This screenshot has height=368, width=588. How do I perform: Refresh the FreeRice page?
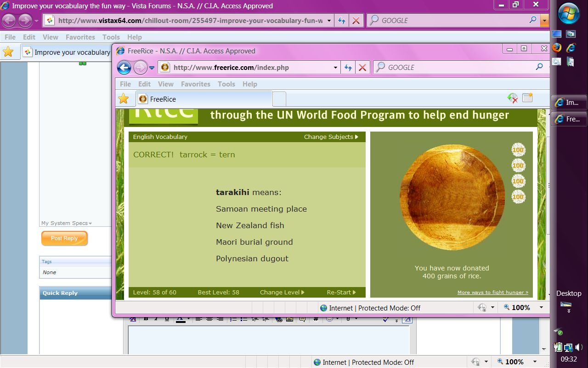tap(348, 68)
